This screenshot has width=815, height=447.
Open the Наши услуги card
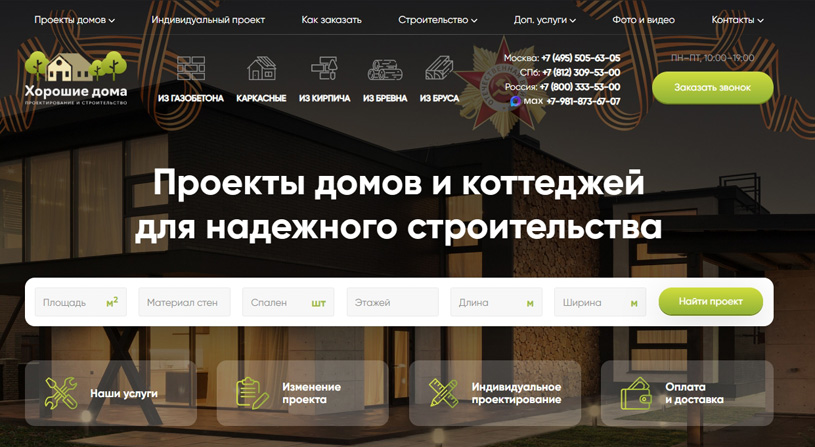pos(111,393)
